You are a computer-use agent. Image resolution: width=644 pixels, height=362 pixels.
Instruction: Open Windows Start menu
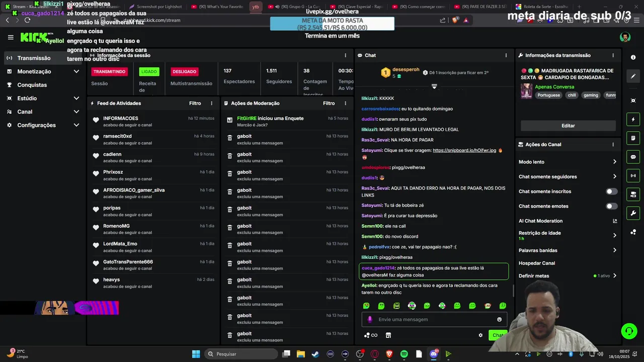point(196,354)
